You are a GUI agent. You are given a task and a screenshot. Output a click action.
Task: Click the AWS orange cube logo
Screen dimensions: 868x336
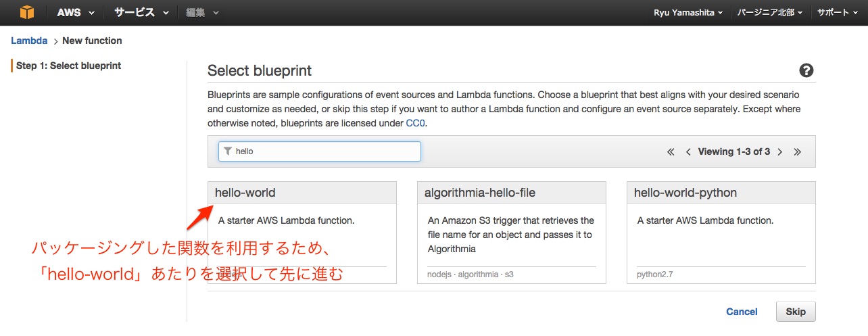click(x=26, y=12)
